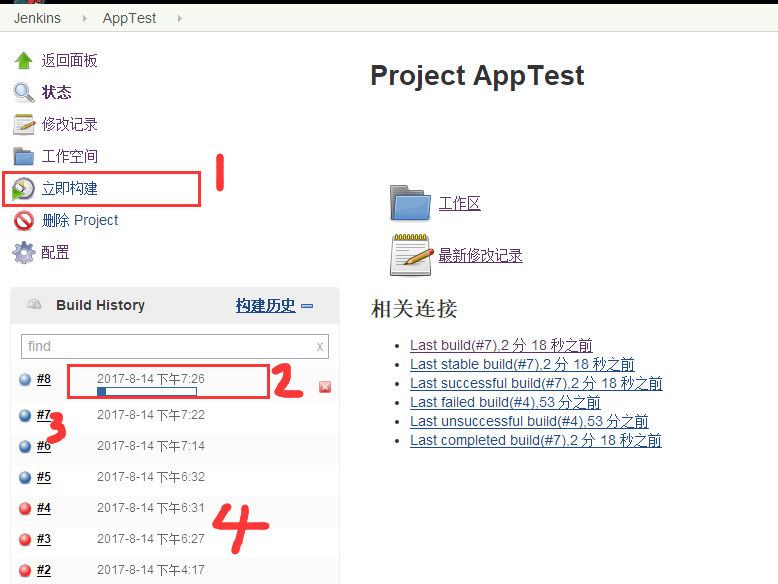Click the red status ball of build #3
The width and height of the screenshot is (778, 584).
pos(25,539)
